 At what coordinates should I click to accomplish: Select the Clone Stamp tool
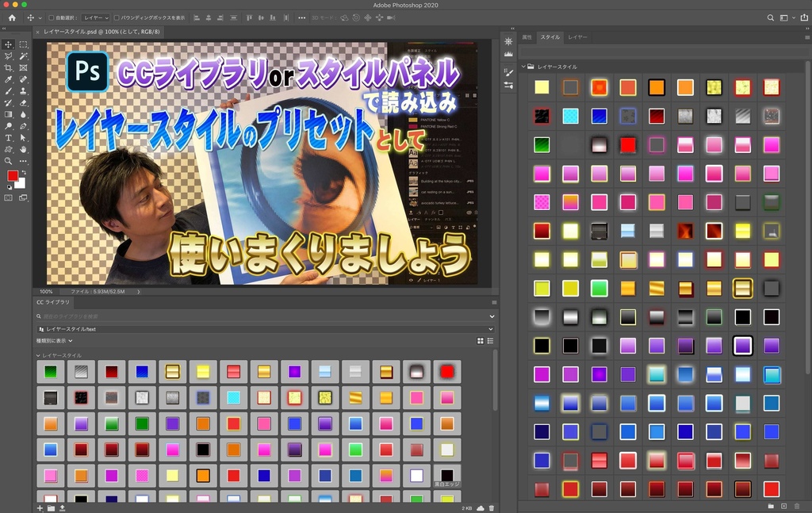click(9, 102)
